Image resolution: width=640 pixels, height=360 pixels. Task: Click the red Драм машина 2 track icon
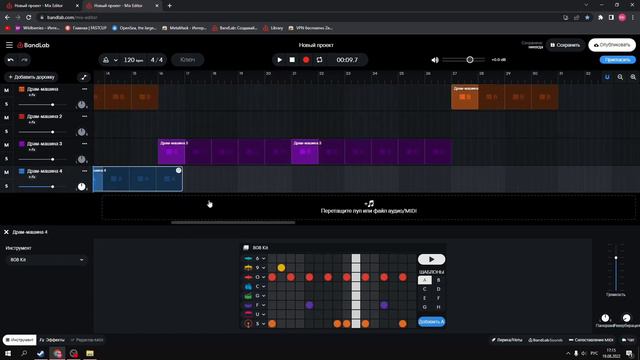[22, 116]
